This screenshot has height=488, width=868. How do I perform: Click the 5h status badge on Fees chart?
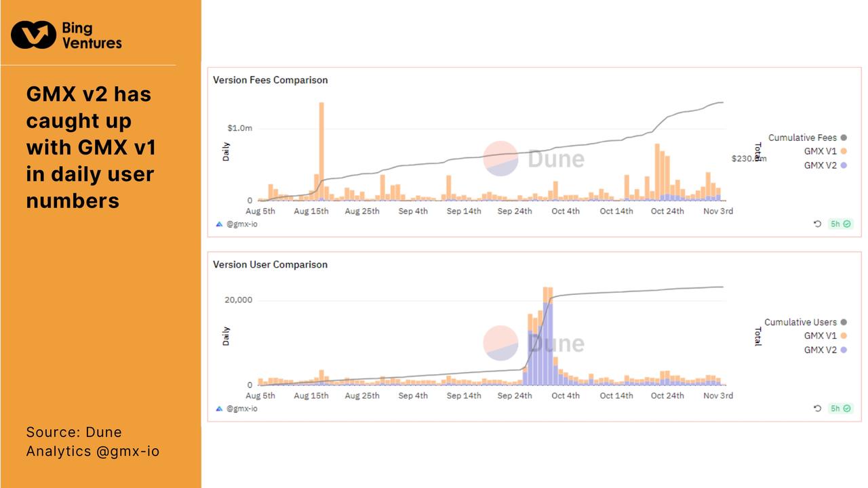840,224
